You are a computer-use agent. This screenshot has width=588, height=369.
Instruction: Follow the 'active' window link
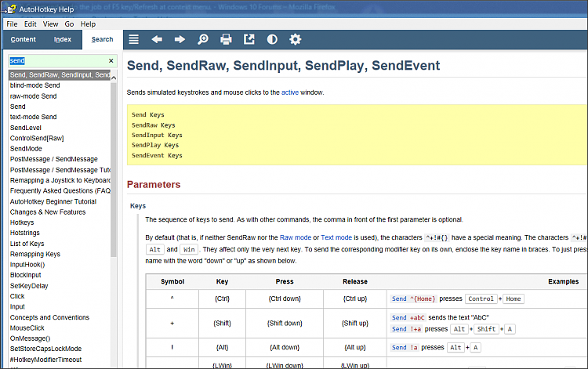(290, 92)
